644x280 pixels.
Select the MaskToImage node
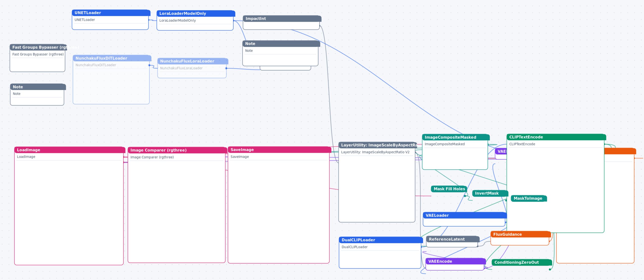coord(529,198)
